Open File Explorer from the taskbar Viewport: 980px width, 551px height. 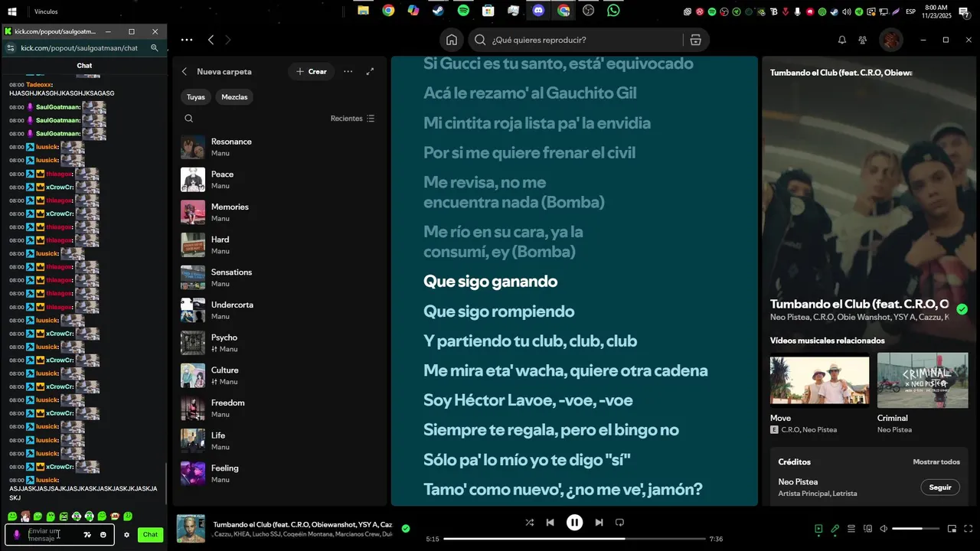point(363,11)
